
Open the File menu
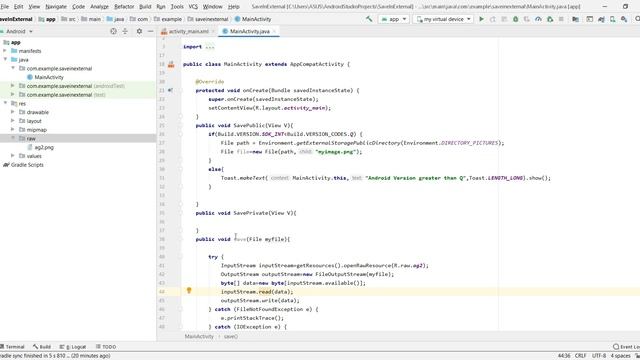[4, 7]
